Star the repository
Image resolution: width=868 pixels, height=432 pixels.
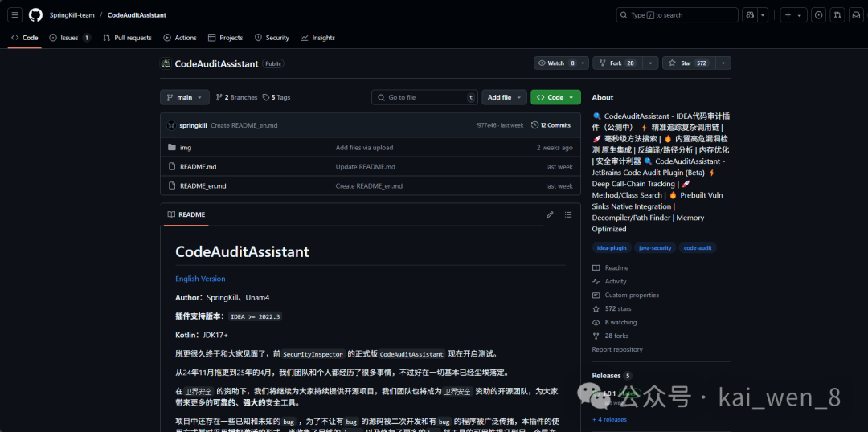pyautogui.click(x=688, y=63)
